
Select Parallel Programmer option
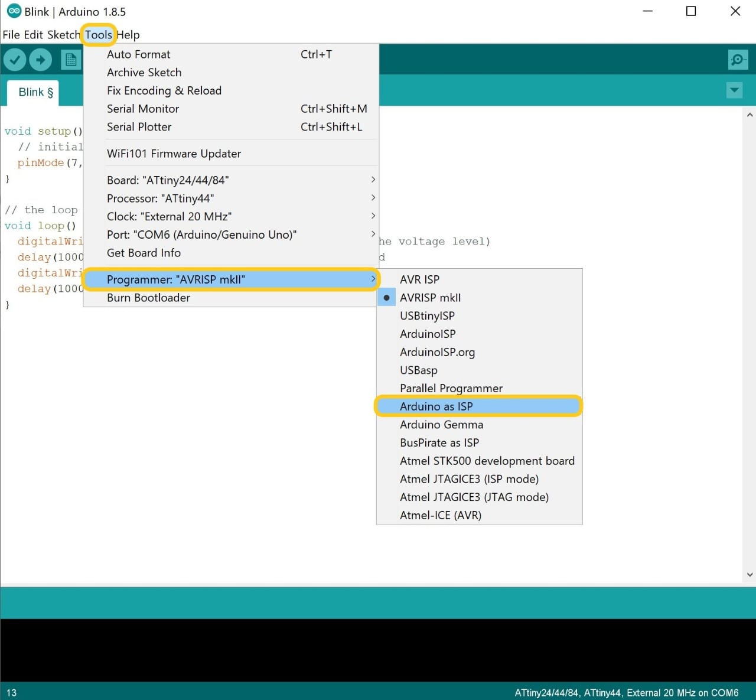pyautogui.click(x=480, y=388)
